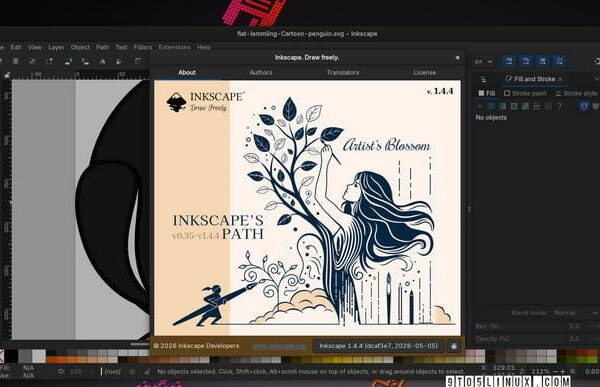The height and width of the screenshot is (387, 600).
Task: Open the Layer menu
Action: click(x=56, y=47)
